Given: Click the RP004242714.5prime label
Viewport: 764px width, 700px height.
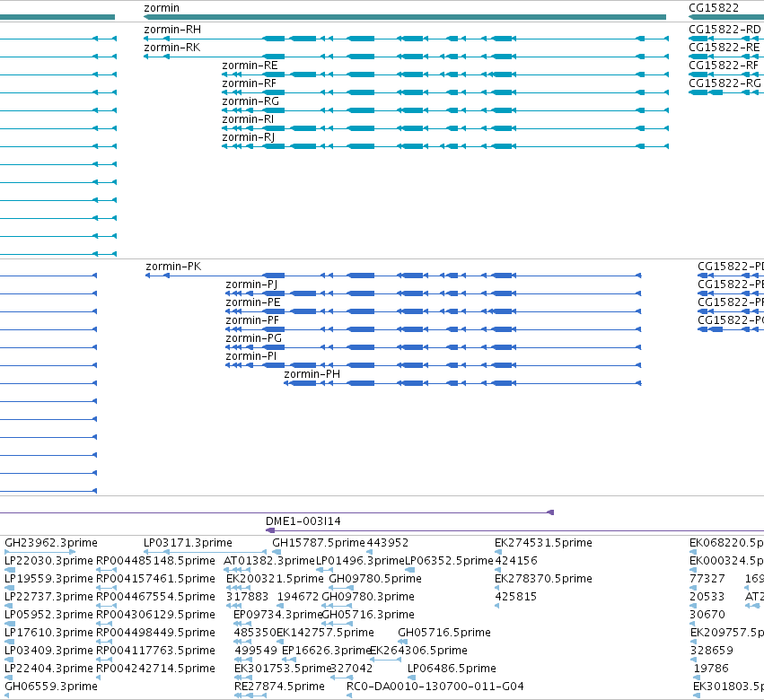Looking at the screenshot, I should [x=155, y=669].
